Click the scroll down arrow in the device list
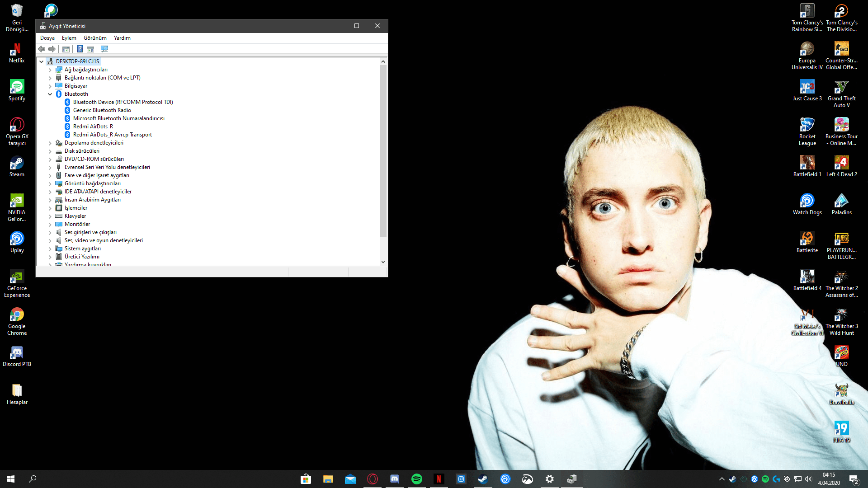868x488 pixels. 383,262
